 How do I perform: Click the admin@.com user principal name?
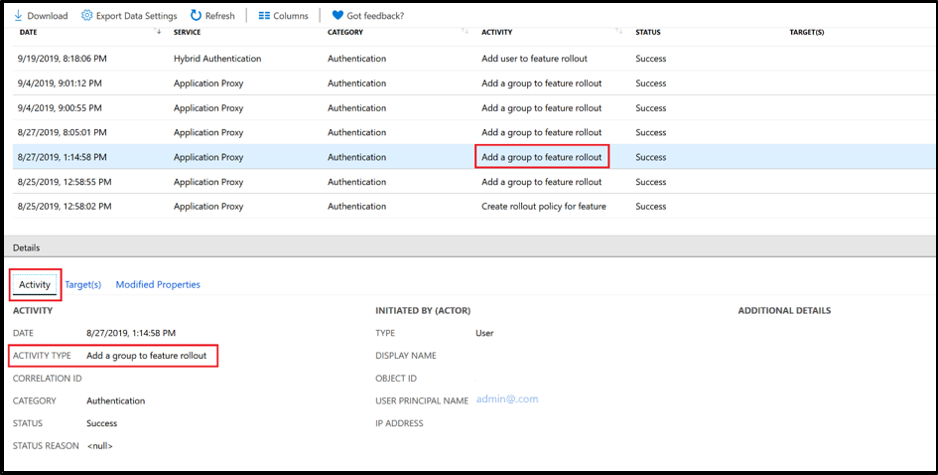[507, 399]
